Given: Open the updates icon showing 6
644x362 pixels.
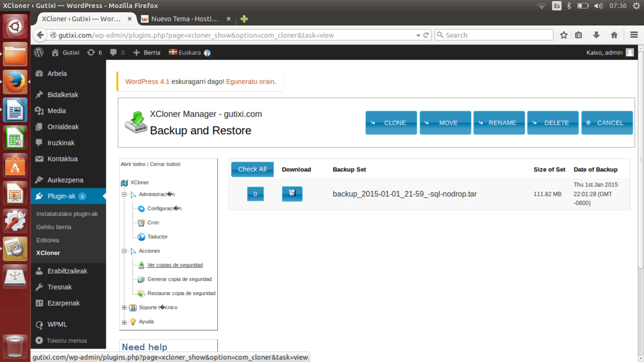Looking at the screenshot, I should point(94,53).
